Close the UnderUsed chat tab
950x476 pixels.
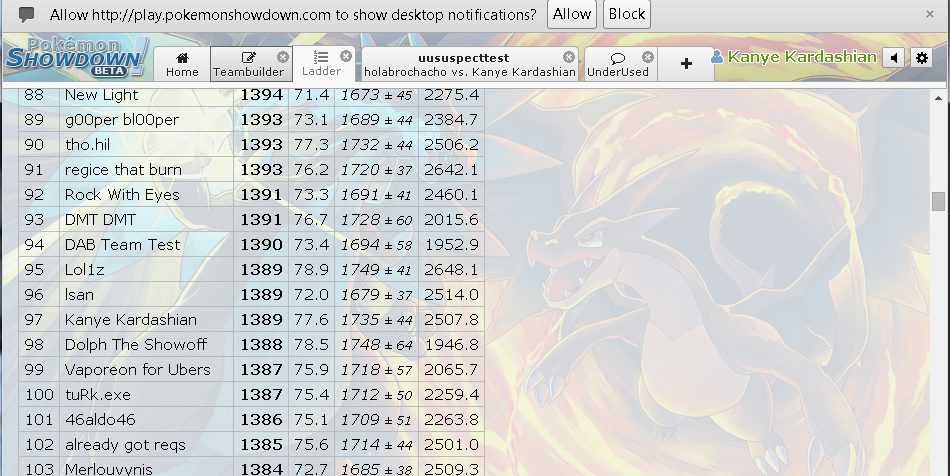648,57
